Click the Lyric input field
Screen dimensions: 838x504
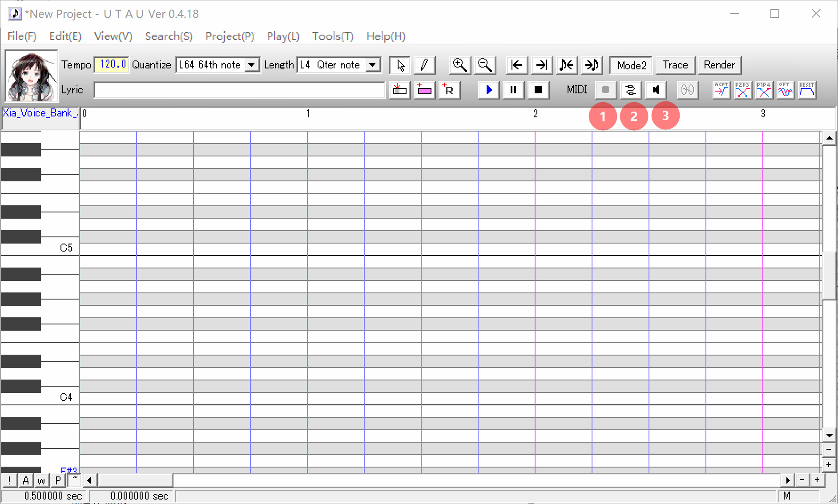(239, 90)
